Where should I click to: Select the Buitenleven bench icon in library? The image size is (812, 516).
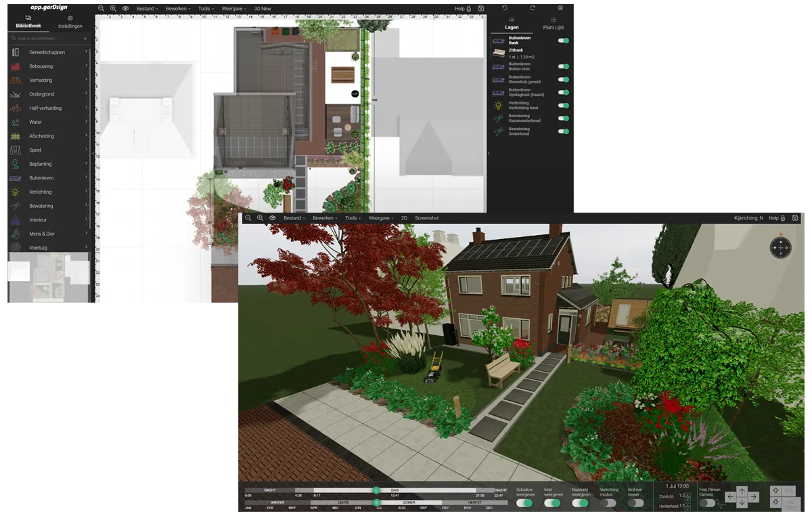[x=16, y=178]
